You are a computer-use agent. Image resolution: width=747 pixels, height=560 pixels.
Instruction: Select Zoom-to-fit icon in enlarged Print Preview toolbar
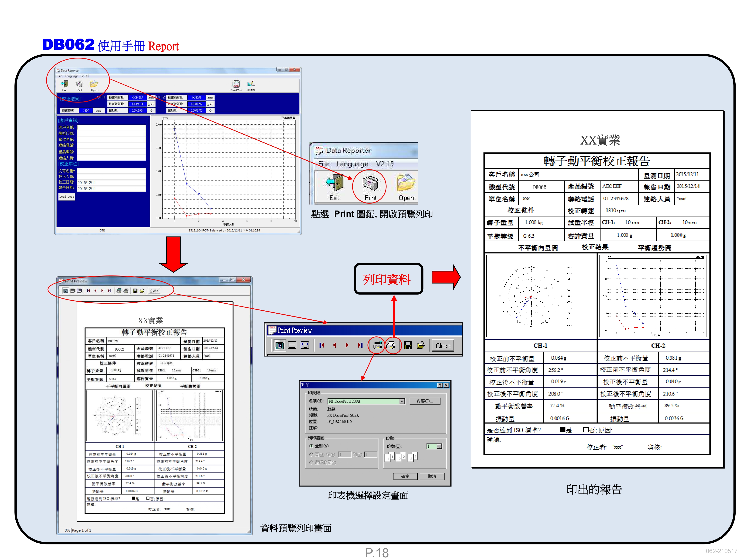[280, 345]
